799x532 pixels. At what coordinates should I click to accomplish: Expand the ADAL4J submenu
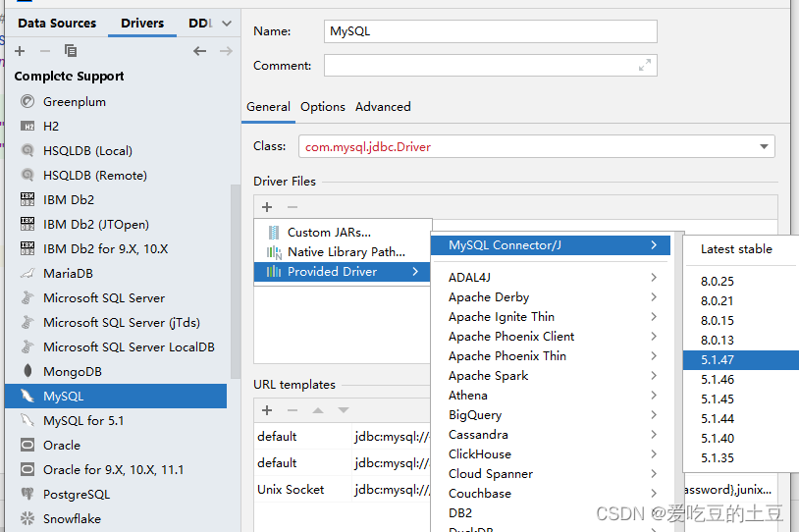tap(654, 277)
